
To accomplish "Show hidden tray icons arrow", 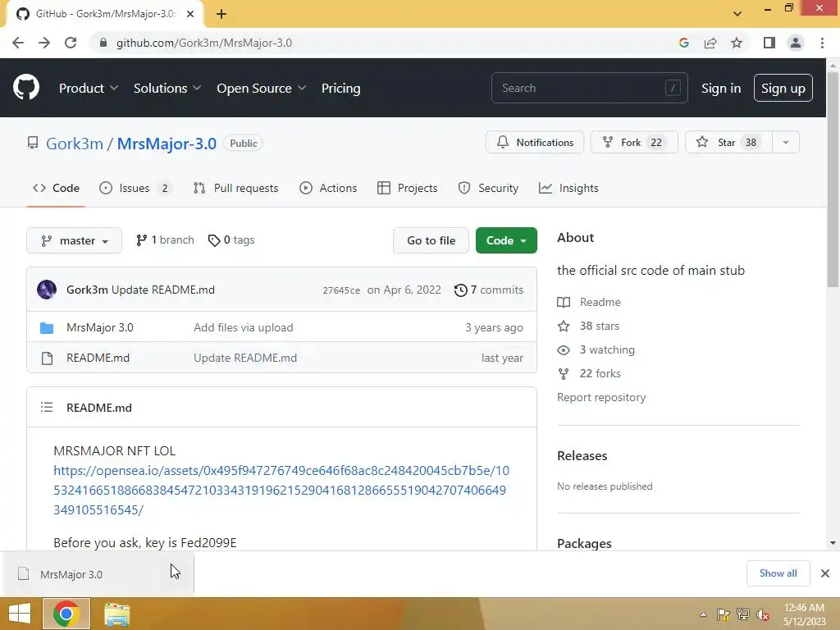I will (703, 614).
